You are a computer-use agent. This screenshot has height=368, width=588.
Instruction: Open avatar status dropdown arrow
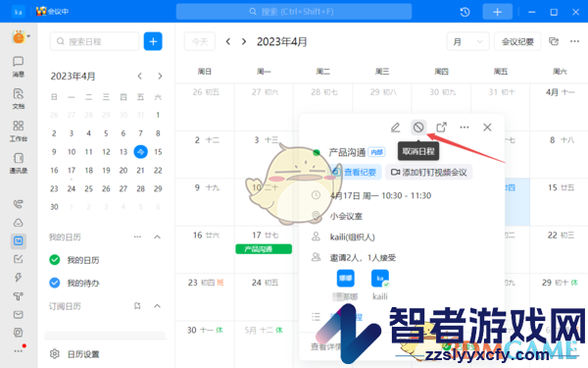coord(28,36)
